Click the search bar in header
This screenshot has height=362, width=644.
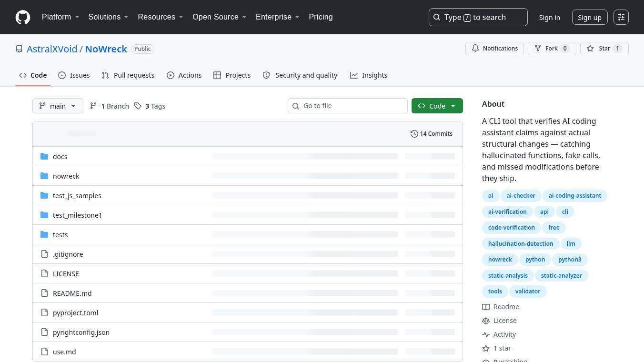pos(478,17)
